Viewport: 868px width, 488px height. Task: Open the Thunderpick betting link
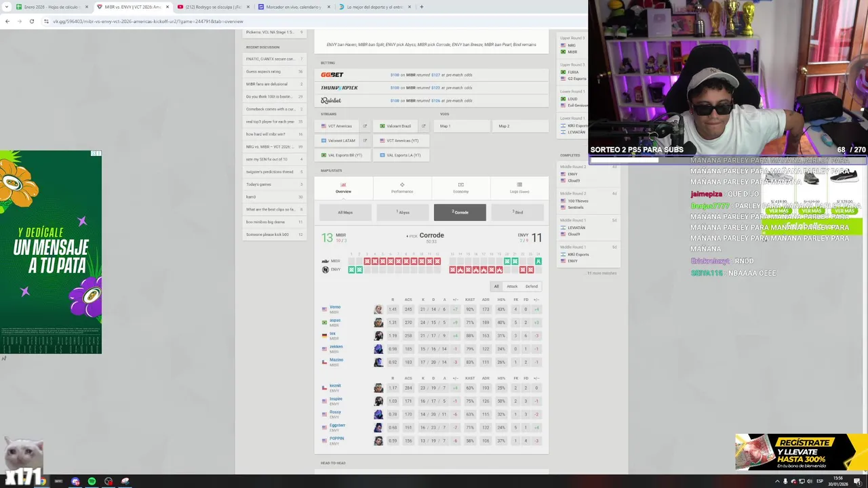pyautogui.click(x=431, y=87)
